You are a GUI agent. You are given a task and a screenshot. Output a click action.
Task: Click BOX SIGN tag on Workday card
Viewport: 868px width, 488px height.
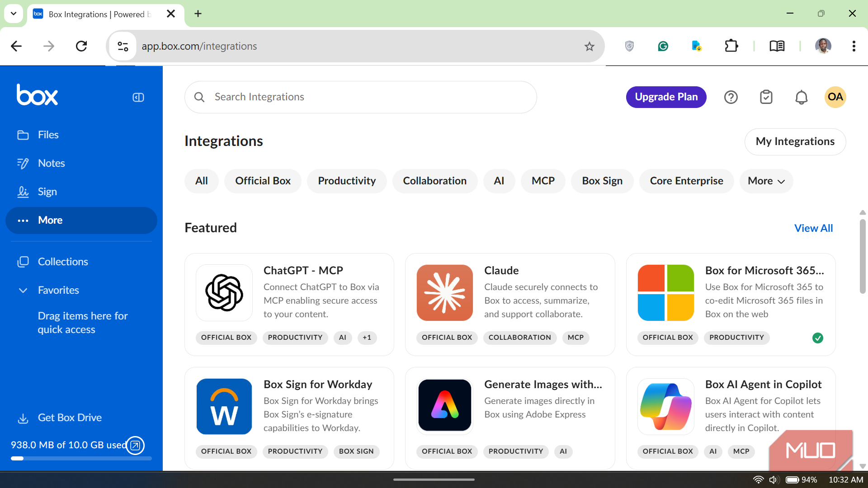tap(356, 451)
